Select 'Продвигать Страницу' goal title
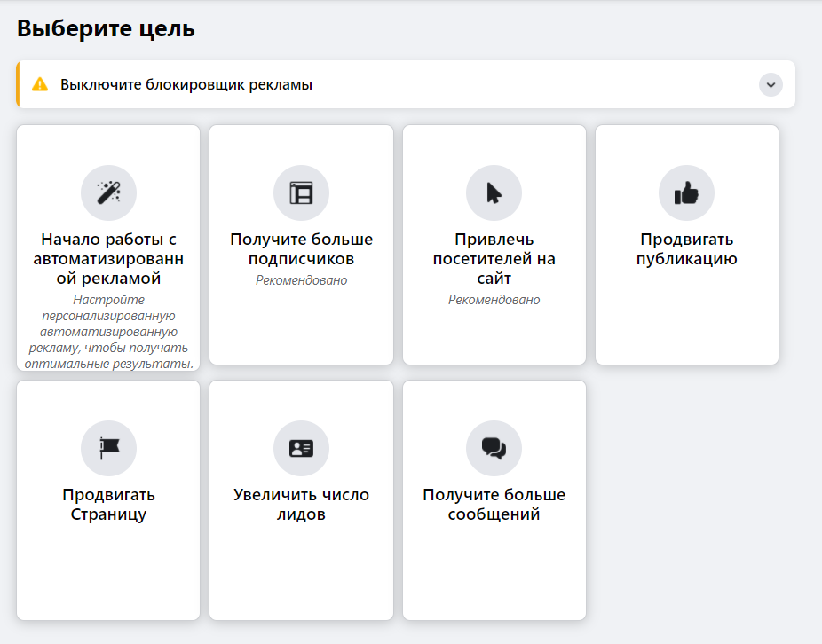This screenshot has height=644, width=822. tap(108, 505)
